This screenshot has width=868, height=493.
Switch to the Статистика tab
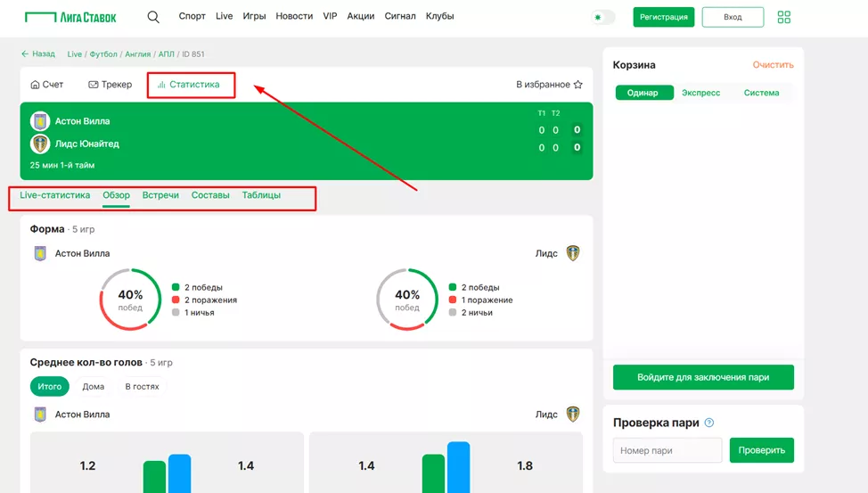(x=188, y=85)
